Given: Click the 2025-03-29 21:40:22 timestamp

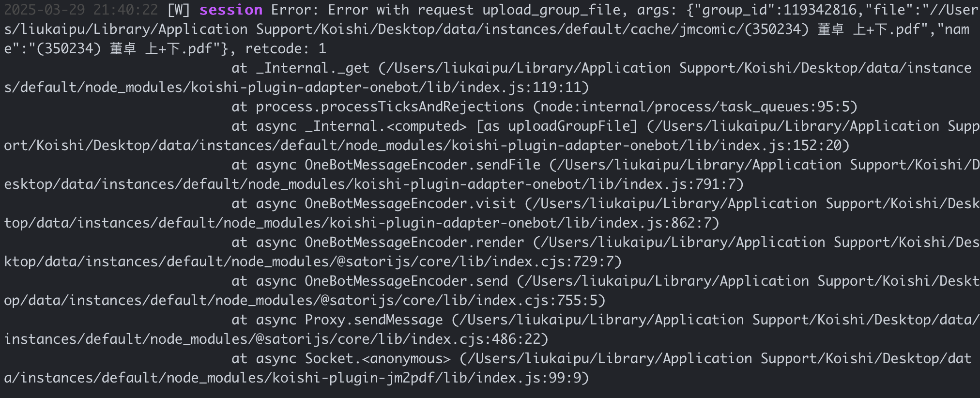Looking at the screenshot, I should pos(81,10).
